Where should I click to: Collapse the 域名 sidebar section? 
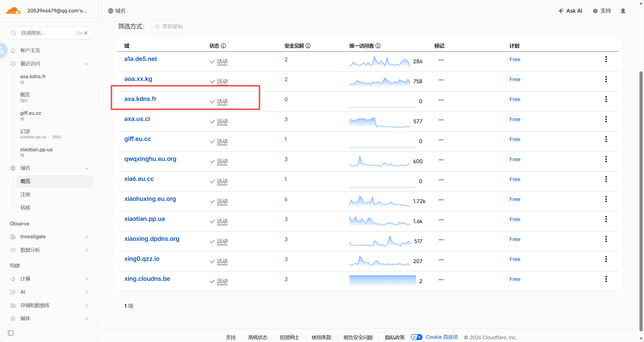click(x=87, y=168)
